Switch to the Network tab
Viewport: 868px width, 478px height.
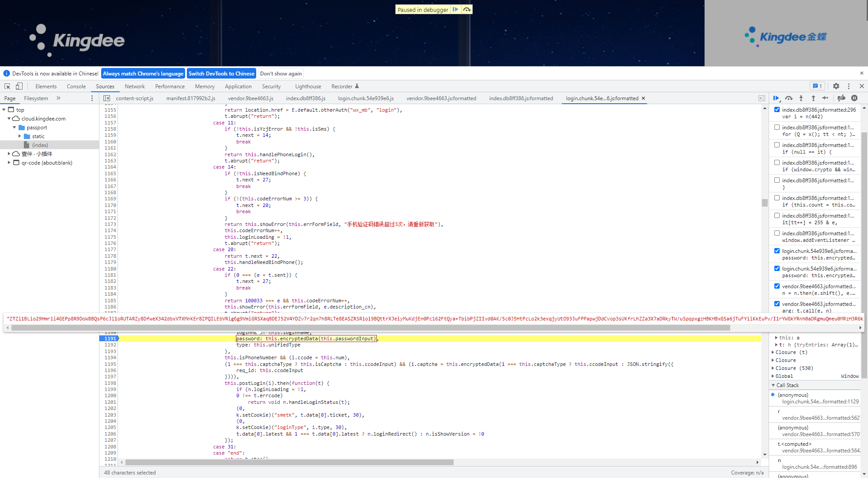click(134, 87)
